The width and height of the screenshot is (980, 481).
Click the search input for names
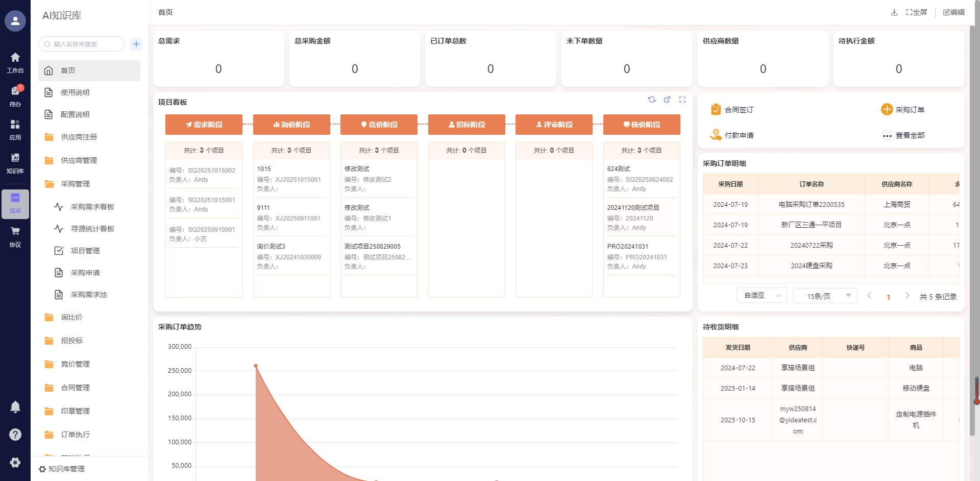coord(84,44)
